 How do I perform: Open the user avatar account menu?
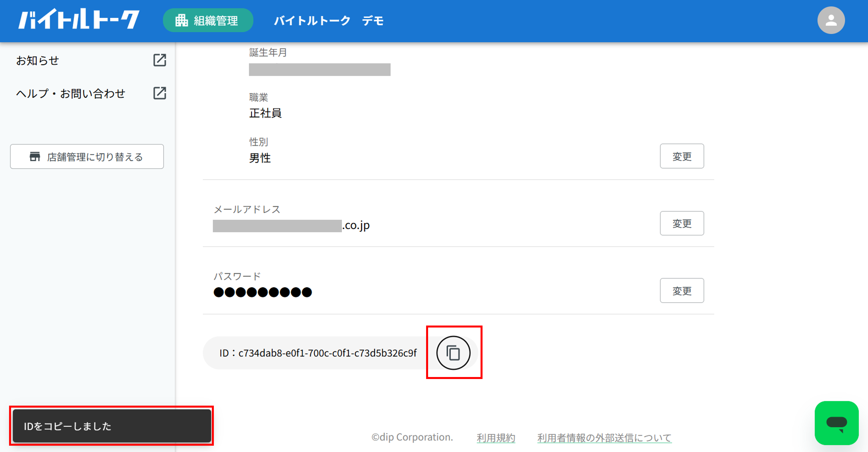click(x=831, y=20)
